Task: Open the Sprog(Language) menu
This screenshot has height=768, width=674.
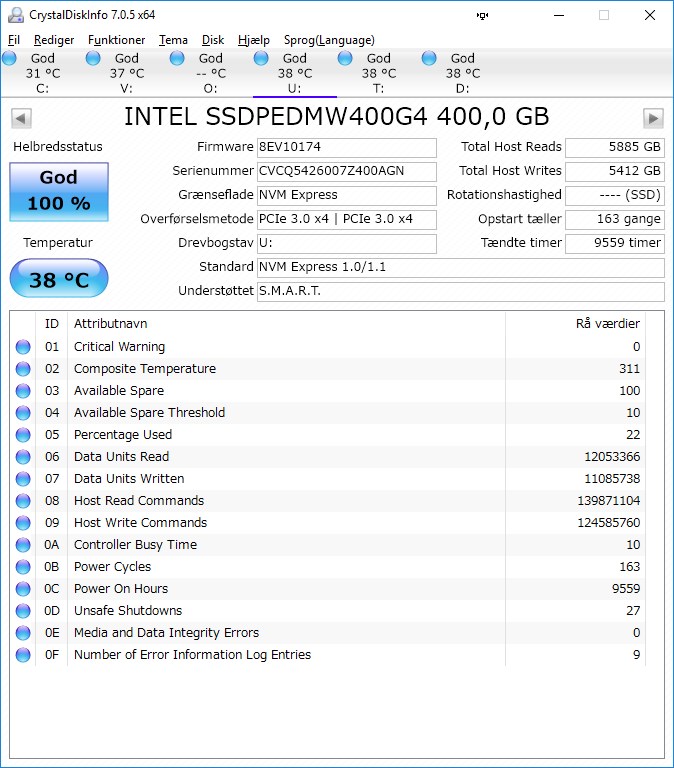Action: (329, 40)
